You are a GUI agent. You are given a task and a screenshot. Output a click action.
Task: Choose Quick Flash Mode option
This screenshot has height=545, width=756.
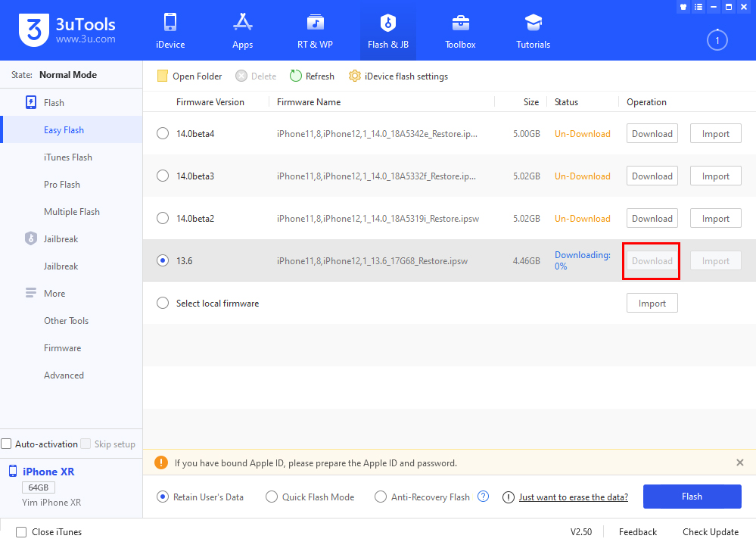(272, 497)
